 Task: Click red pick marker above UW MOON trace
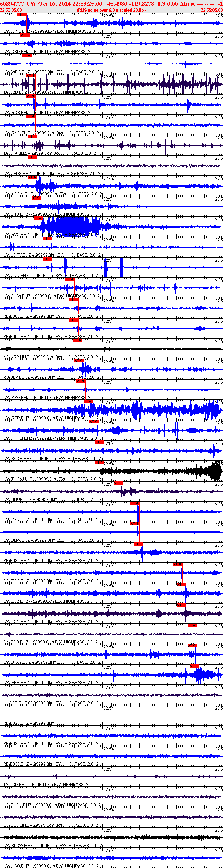coord(32,177)
